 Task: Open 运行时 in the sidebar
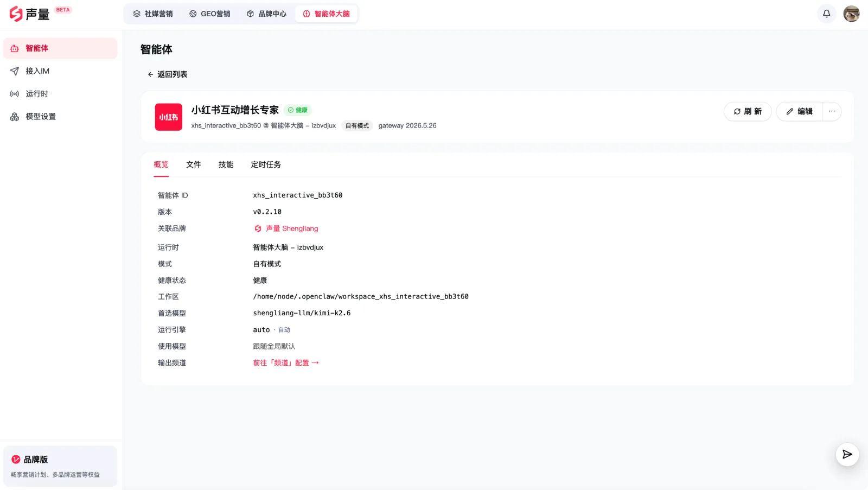point(60,94)
